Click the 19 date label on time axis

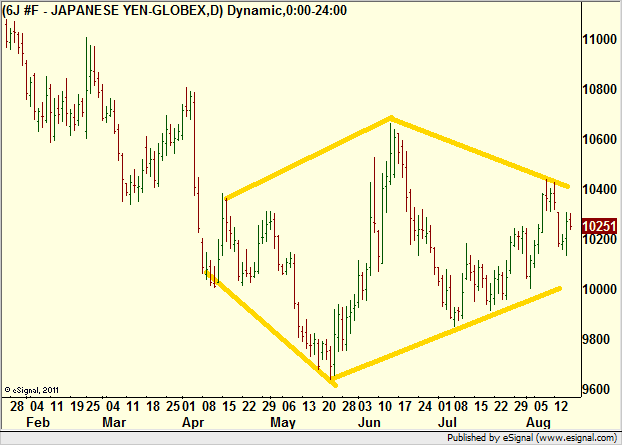pyautogui.click(x=76, y=407)
